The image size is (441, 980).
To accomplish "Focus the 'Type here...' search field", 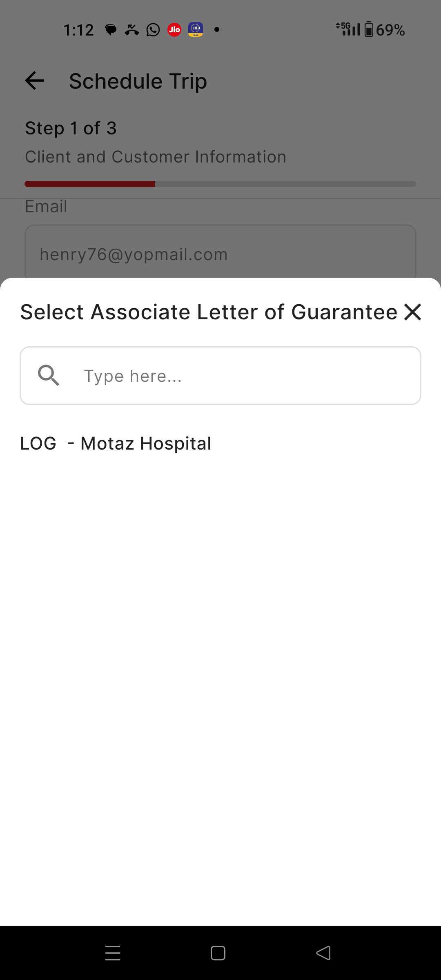I will (245, 376).
